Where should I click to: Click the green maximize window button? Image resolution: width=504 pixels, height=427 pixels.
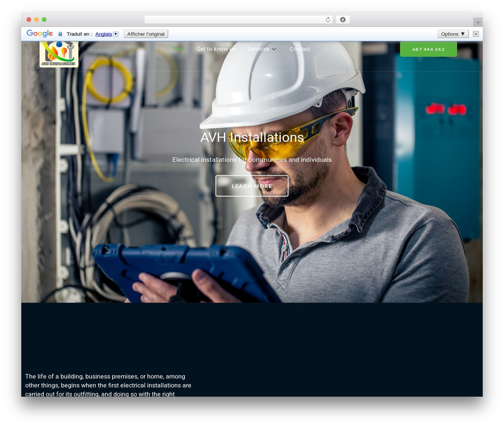point(44,20)
